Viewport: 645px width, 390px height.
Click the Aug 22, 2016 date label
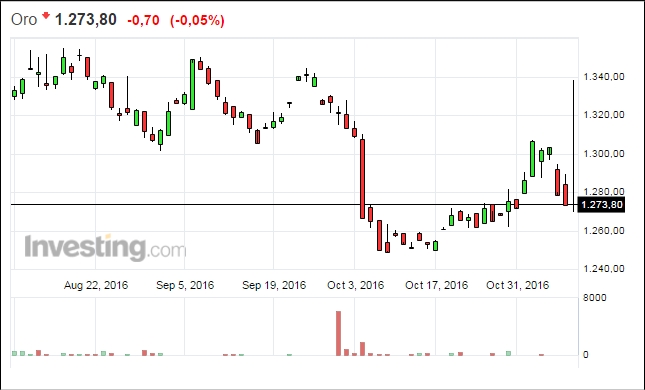click(96, 285)
